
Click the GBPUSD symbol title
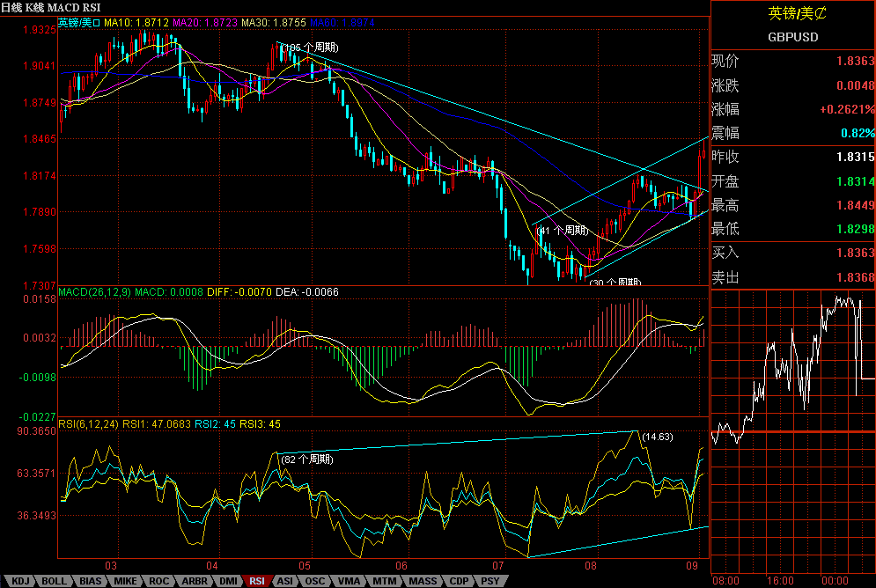(x=792, y=38)
